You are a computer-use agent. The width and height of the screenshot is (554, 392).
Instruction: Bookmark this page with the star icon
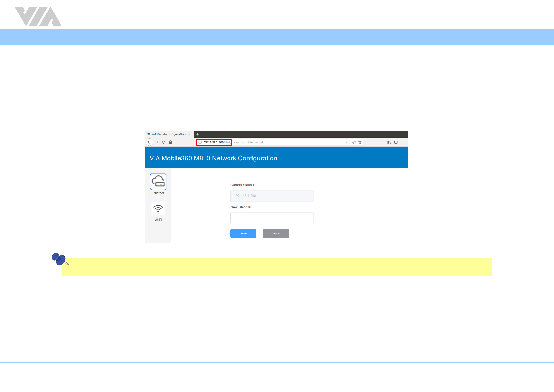point(360,142)
